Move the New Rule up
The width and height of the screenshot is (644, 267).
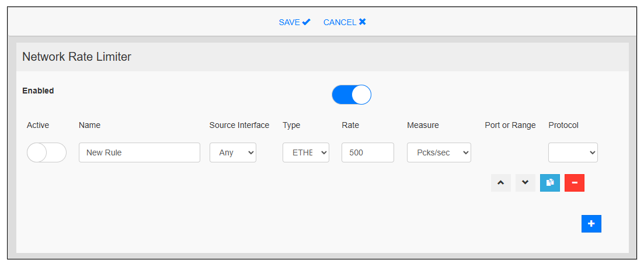point(500,183)
